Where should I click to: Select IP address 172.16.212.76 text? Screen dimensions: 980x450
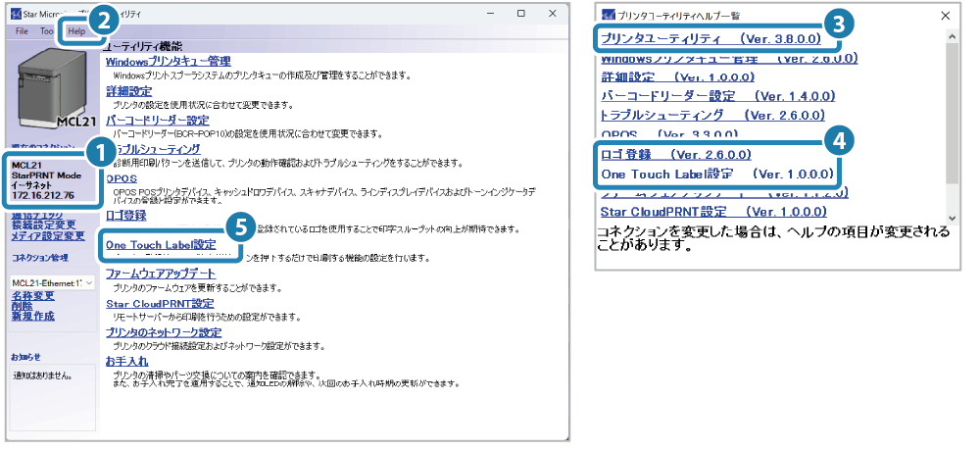pos(43,196)
